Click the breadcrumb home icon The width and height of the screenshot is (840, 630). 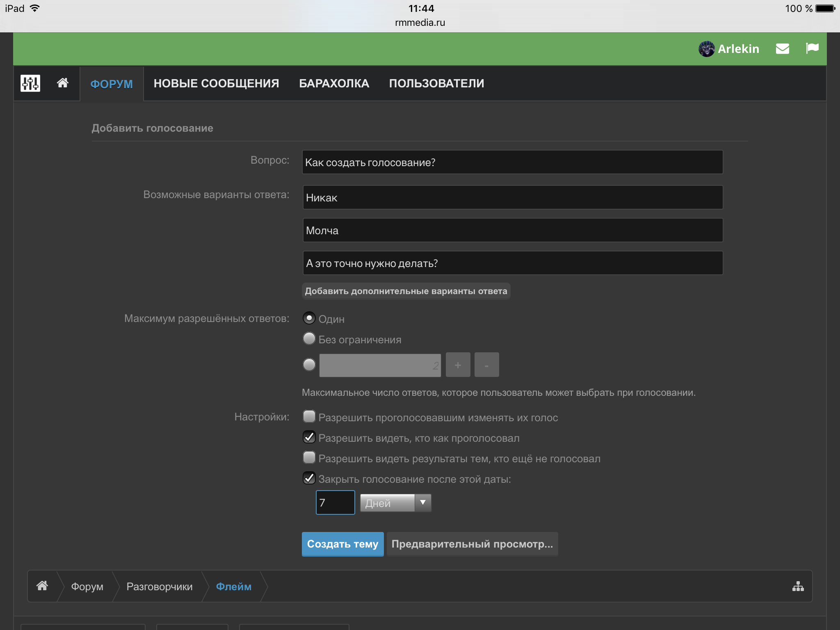click(x=42, y=586)
